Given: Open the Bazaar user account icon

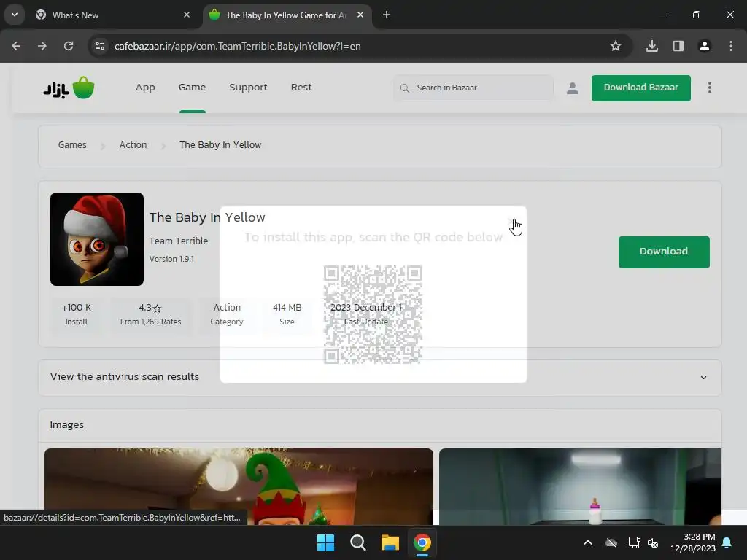Looking at the screenshot, I should pyautogui.click(x=573, y=88).
